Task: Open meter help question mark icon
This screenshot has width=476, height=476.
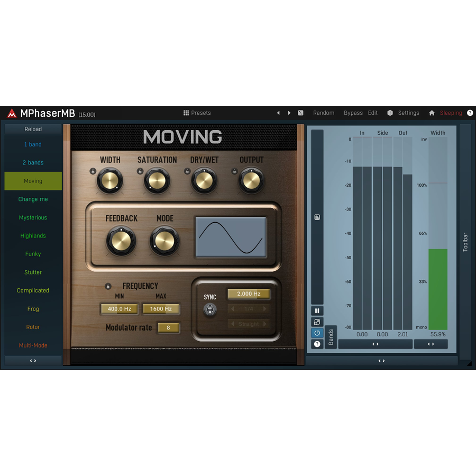Action: [317, 344]
